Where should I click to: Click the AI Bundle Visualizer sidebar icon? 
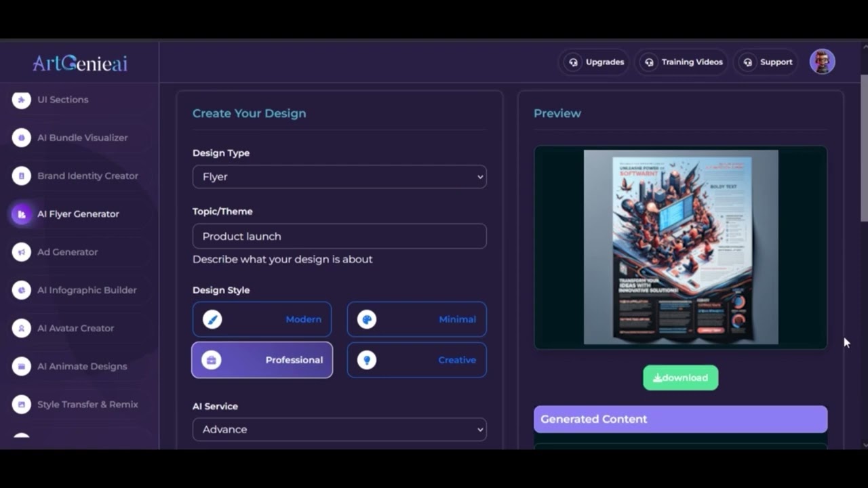click(21, 138)
